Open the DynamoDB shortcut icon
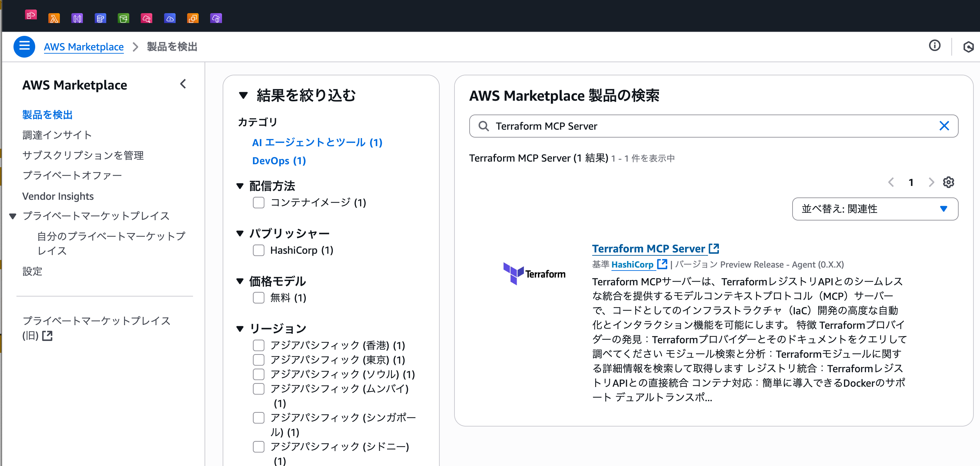The image size is (980, 466). coord(100,18)
